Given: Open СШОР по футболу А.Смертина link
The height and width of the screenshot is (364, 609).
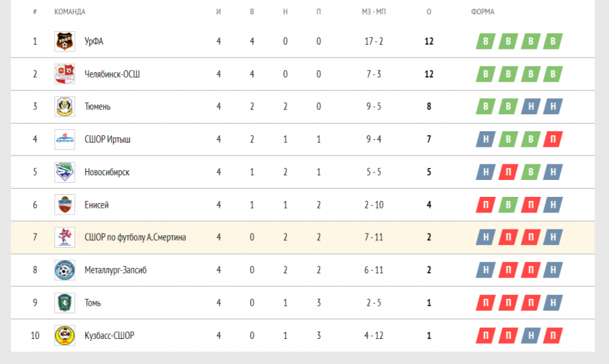Looking at the screenshot, I should pos(135,237).
